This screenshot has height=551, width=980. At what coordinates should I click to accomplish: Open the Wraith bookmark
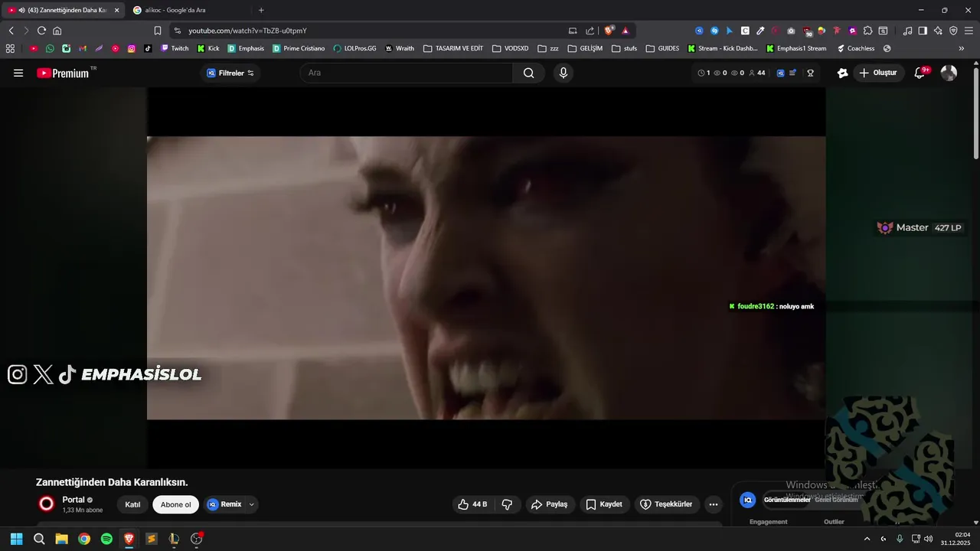400,48
